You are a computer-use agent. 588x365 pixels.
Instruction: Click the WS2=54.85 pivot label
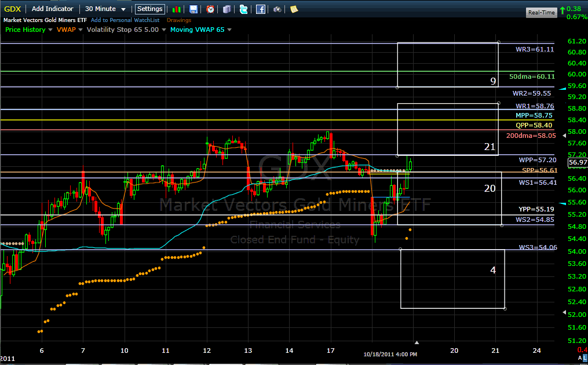pos(535,220)
